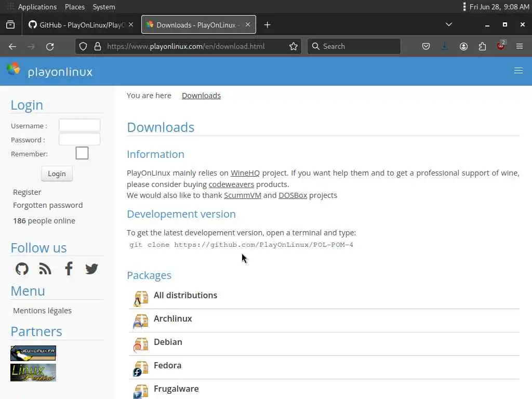The width and height of the screenshot is (532, 399).
Task: Open the Facebook icon link
Action: 69,269
